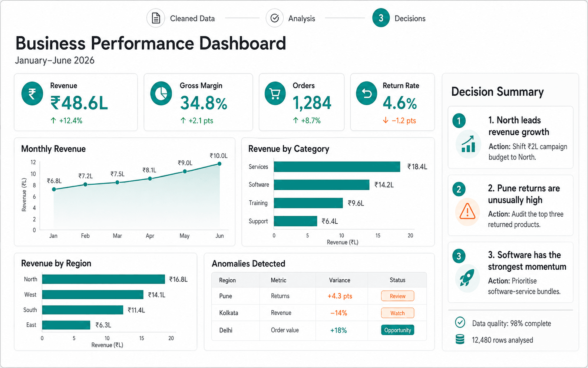Click the Watch status button for Kolkata
The image size is (588, 368).
point(397,313)
